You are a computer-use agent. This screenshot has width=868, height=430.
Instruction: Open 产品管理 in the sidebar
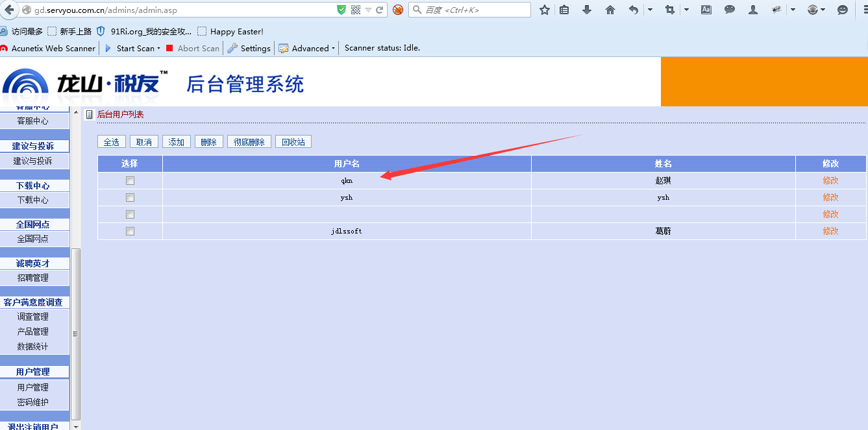tap(33, 331)
